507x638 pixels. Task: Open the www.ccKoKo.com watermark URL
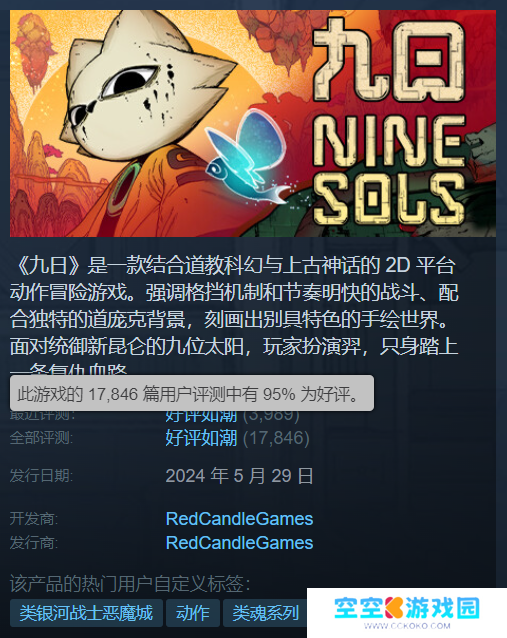407,626
